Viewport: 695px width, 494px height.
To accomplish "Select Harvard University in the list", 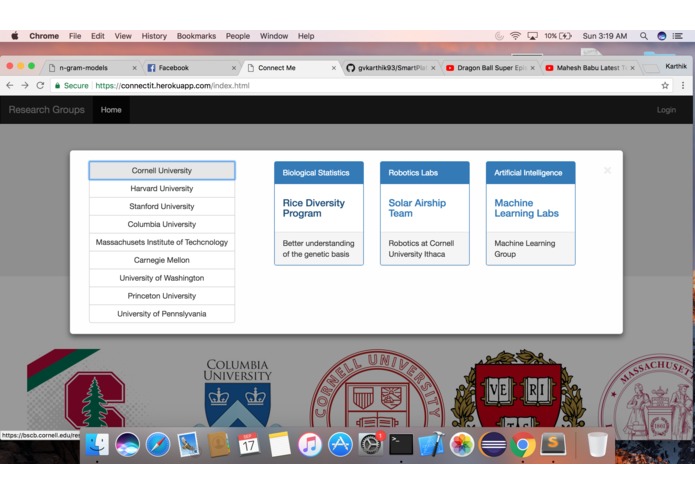I will click(162, 189).
